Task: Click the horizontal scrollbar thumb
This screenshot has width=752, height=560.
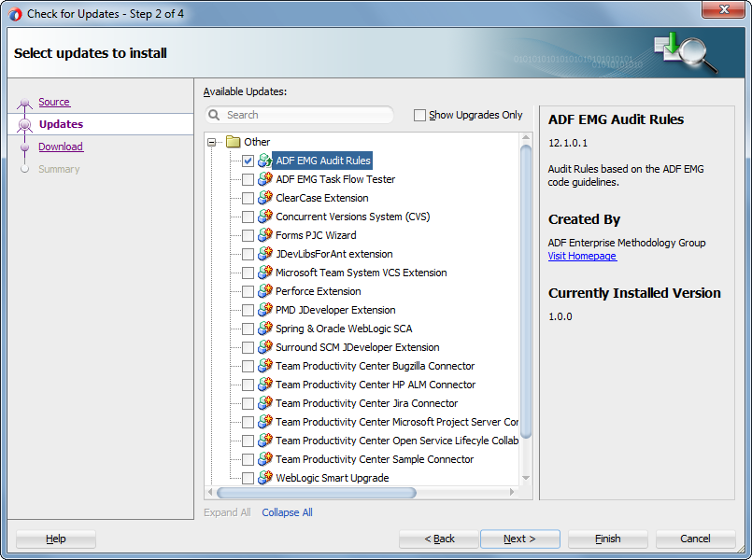Action: tap(317, 493)
